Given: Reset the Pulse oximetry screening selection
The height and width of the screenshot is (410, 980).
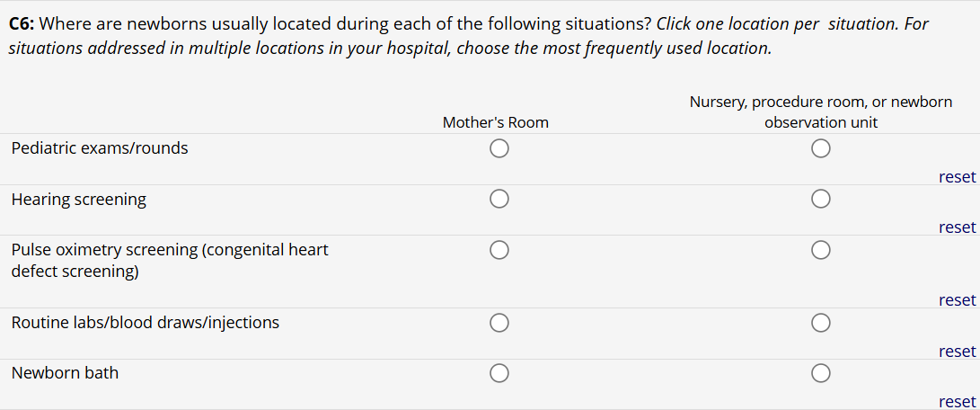Looking at the screenshot, I should pos(957,300).
